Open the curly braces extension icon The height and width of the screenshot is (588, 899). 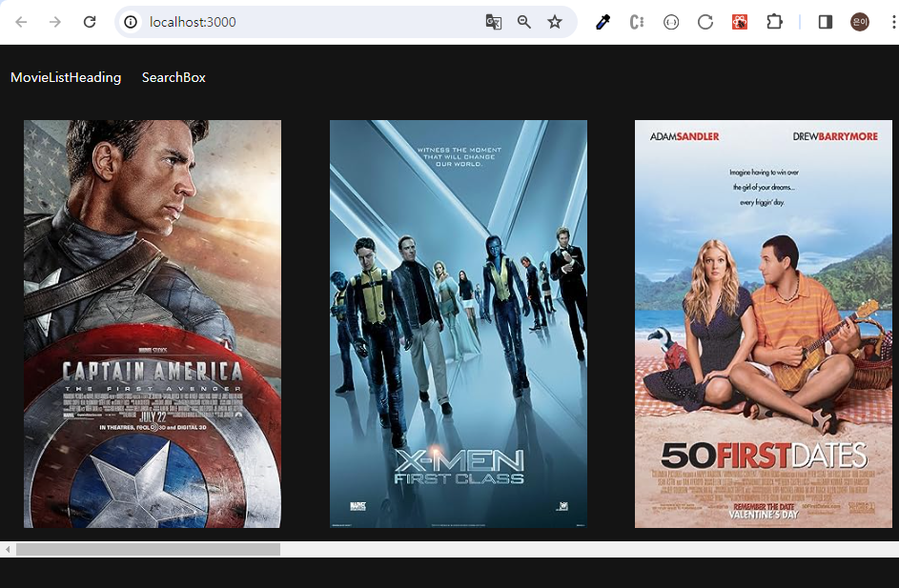click(x=671, y=22)
